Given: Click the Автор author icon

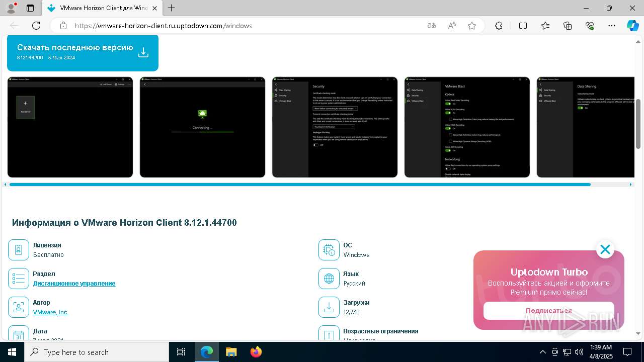Looking at the screenshot, I should click(x=19, y=307).
